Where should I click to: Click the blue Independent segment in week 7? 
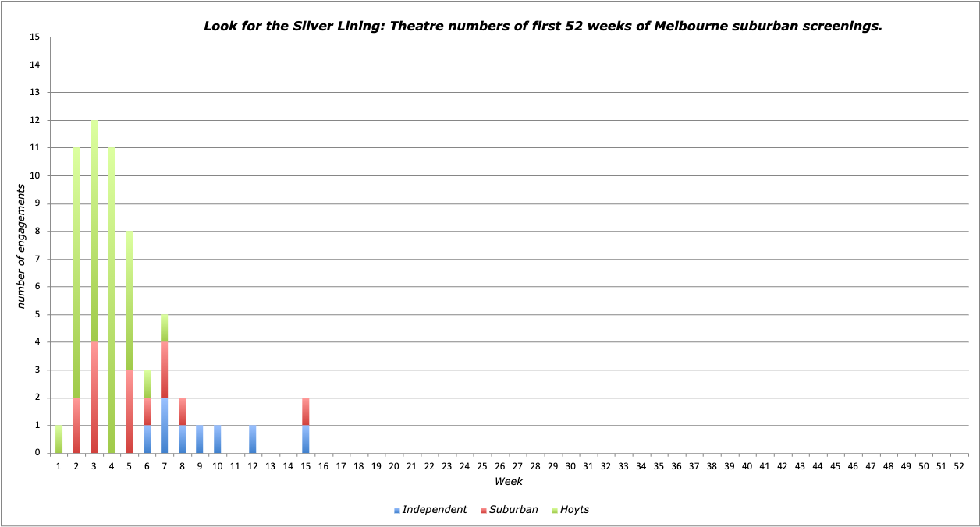(165, 425)
